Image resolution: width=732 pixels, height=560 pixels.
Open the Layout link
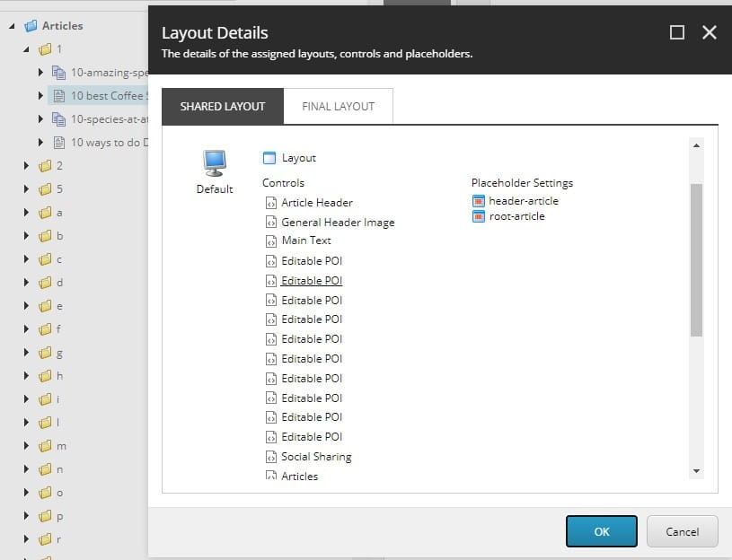click(x=299, y=158)
